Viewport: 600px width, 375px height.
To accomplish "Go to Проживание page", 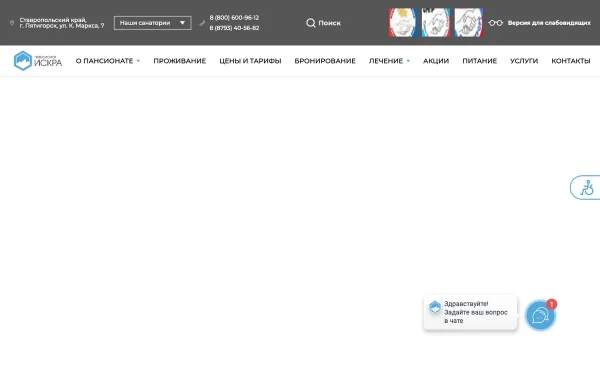I will coord(179,61).
